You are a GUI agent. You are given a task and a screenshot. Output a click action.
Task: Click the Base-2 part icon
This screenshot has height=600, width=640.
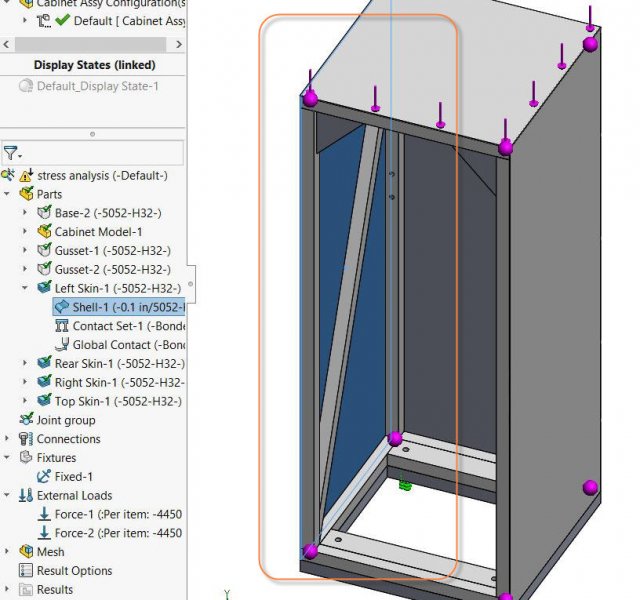[44, 213]
